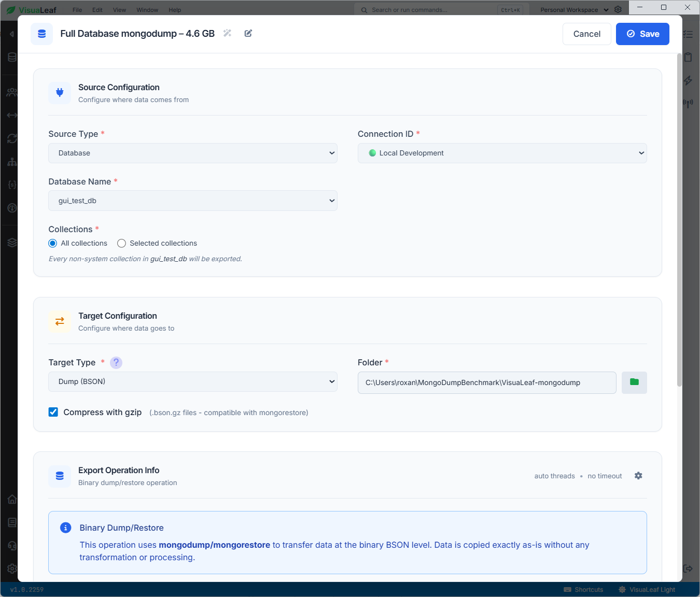Viewport: 700px width, 597px height.
Task: Open export operation settings gear
Action: (x=638, y=476)
